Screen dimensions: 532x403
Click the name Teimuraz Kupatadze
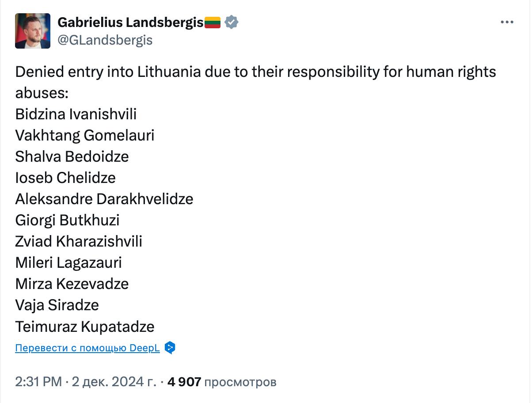(85, 327)
